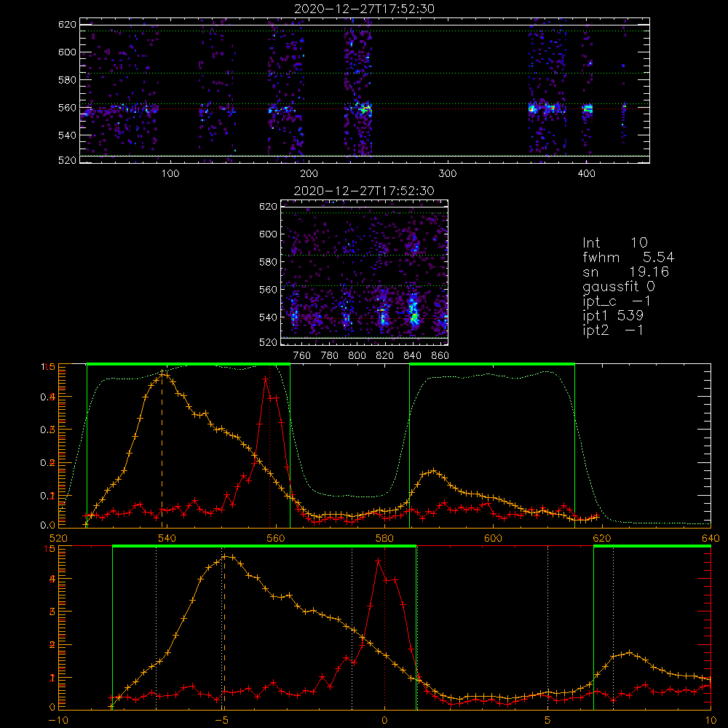Click x-axis label 800 on middle plot

click(357, 356)
